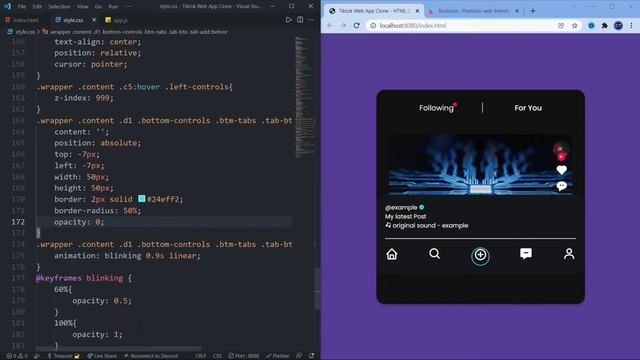Click the Port : 8080 status bar item
The image size is (640, 360).
point(244,356)
